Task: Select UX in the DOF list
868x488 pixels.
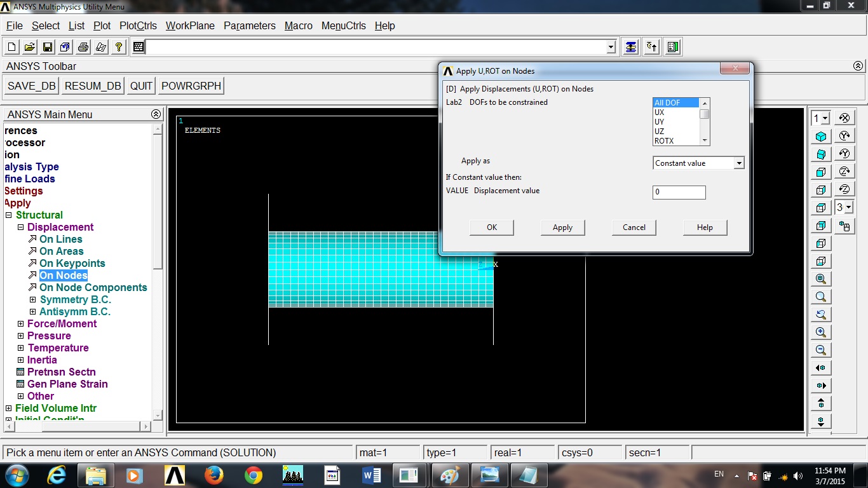Action: tap(676, 112)
